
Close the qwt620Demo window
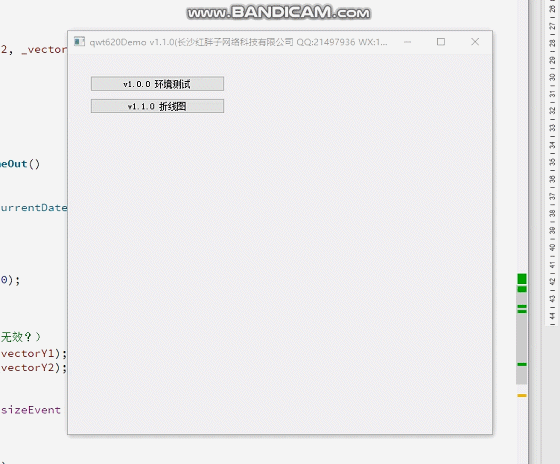(475, 42)
